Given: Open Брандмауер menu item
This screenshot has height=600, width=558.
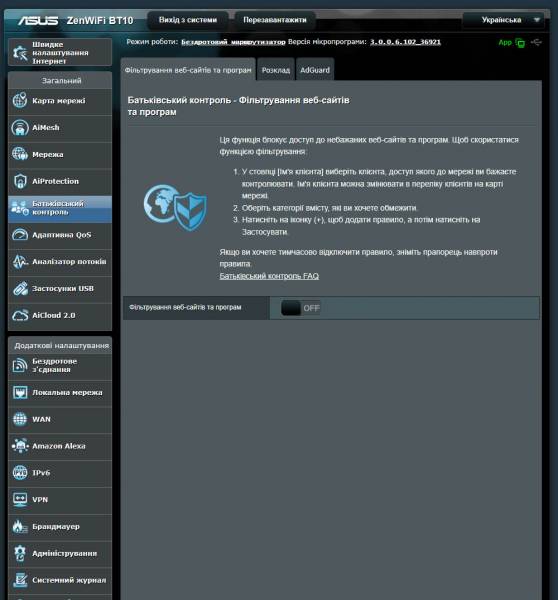Looking at the screenshot, I should pos(60,527).
